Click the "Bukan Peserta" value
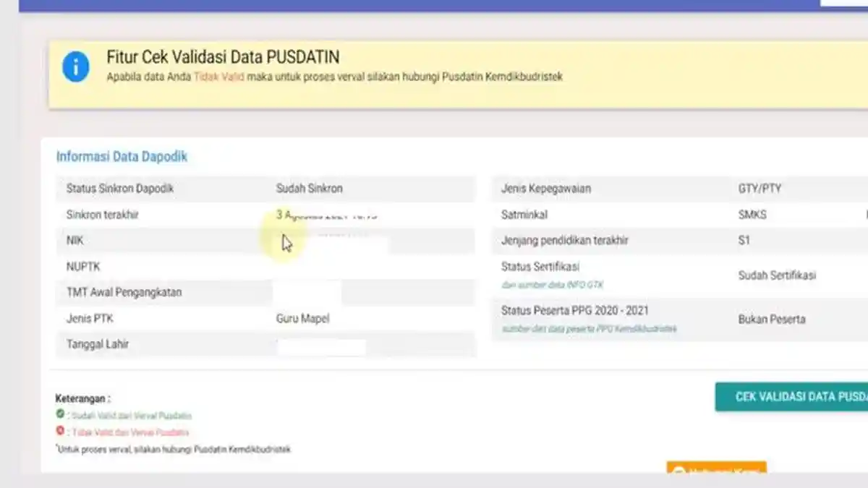The image size is (868, 488). 772,319
